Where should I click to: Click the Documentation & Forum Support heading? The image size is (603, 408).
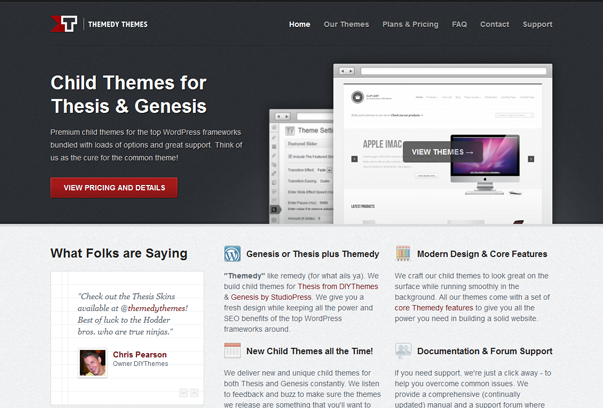coord(485,351)
